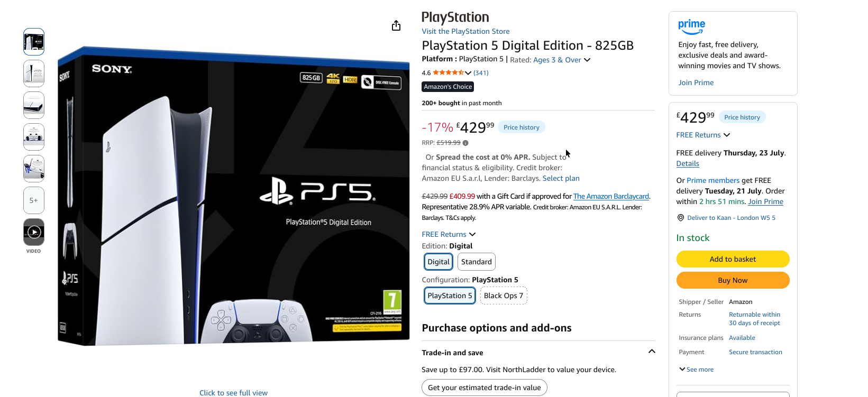The height and width of the screenshot is (397, 868).
Task: Expand See more seller details
Action: point(696,370)
